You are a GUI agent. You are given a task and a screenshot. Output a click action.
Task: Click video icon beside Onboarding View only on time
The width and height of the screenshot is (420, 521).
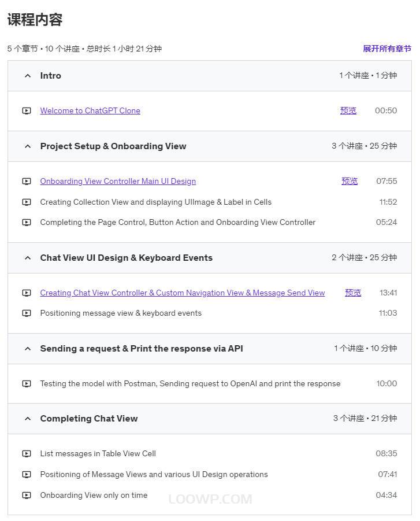tap(27, 495)
